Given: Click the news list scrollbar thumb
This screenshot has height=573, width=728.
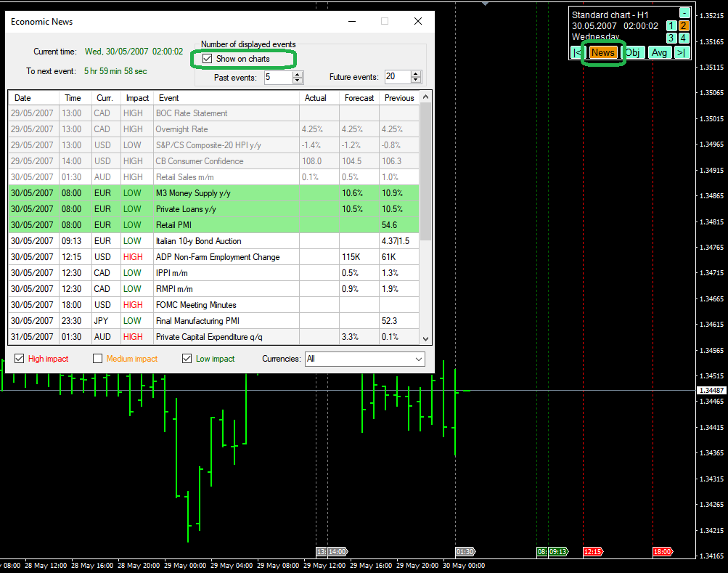Looking at the screenshot, I should pos(425,171).
